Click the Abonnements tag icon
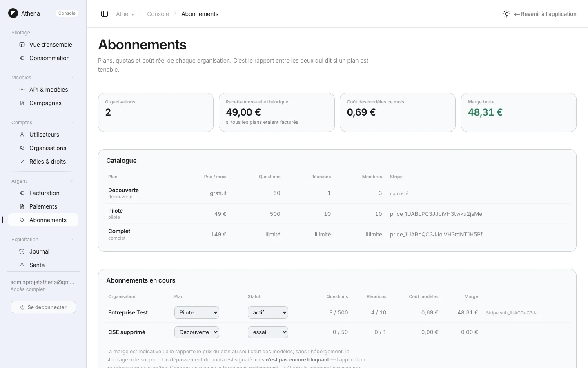The width and height of the screenshot is (588, 368). click(22, 220)
